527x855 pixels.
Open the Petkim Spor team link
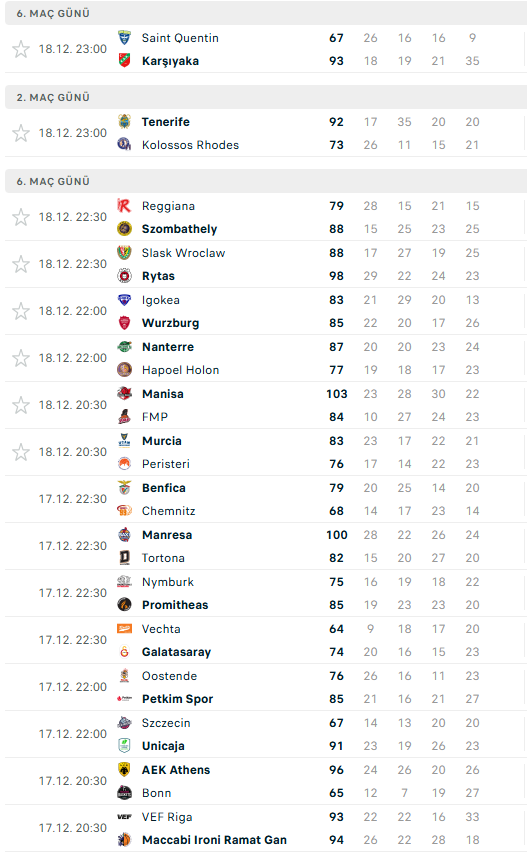[177, 699]
